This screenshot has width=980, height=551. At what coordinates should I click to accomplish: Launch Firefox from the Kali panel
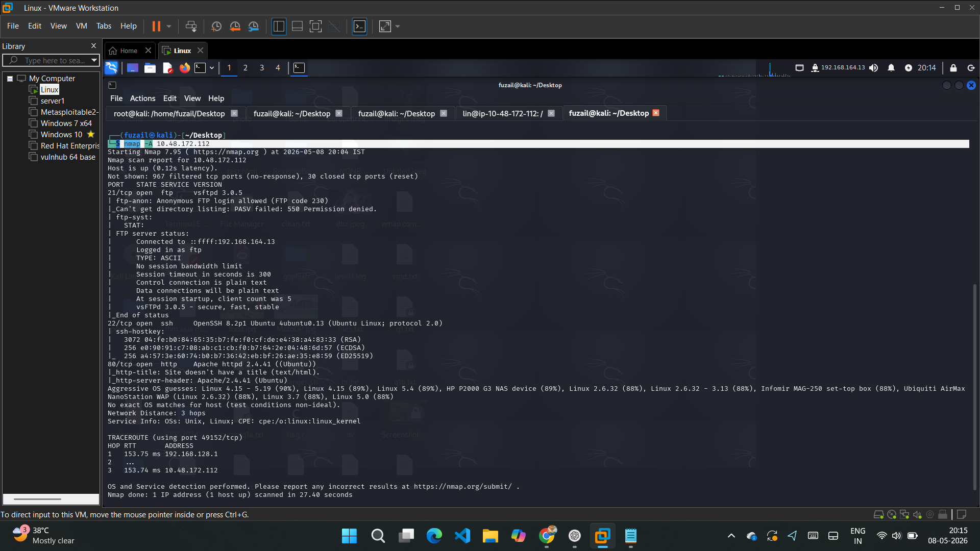click(185, 68)
